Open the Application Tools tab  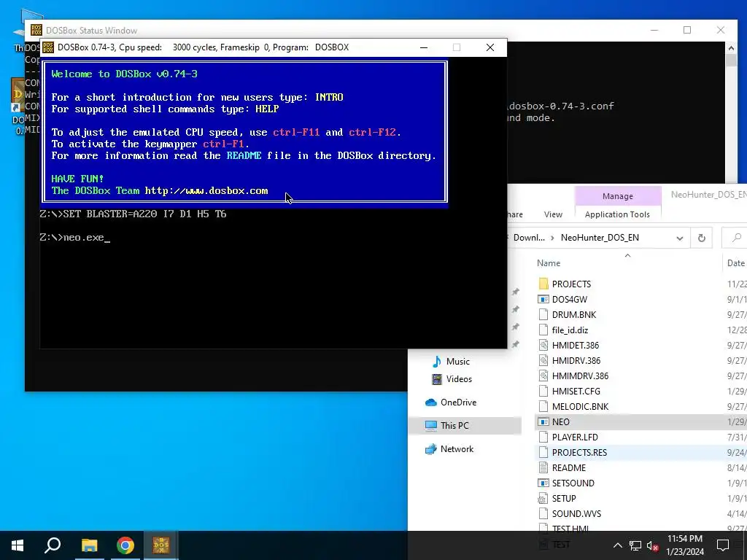point(617,215)
